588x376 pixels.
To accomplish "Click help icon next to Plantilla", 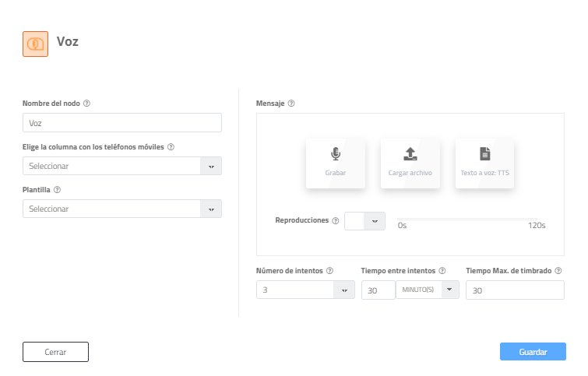I will tap(58, 189).
